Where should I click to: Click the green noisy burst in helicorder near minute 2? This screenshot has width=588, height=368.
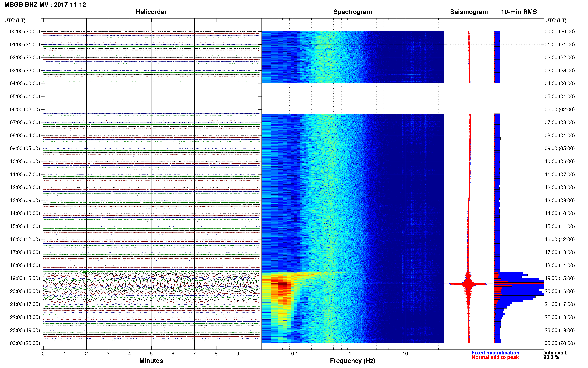point(84,271)
